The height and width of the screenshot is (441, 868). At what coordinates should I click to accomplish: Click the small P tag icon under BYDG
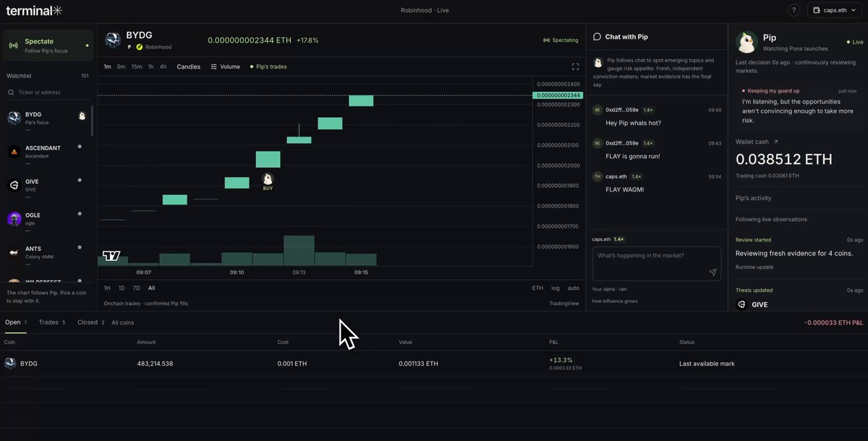point(129,47)
